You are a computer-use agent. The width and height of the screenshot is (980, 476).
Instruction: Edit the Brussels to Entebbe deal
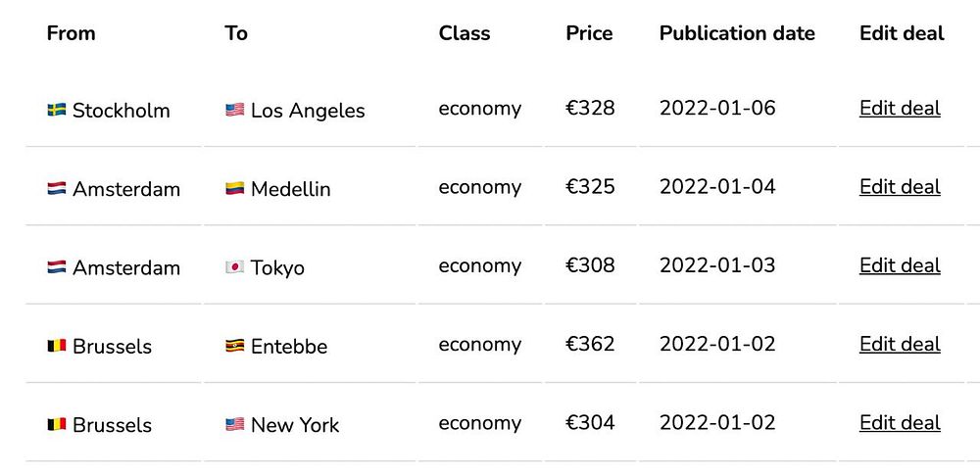click(x=900, y=345)
